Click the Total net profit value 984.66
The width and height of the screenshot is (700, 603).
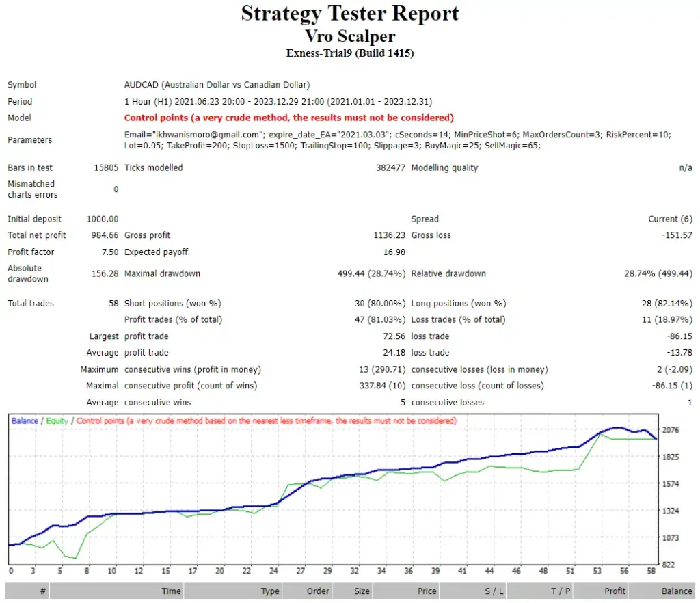point(103,235)
